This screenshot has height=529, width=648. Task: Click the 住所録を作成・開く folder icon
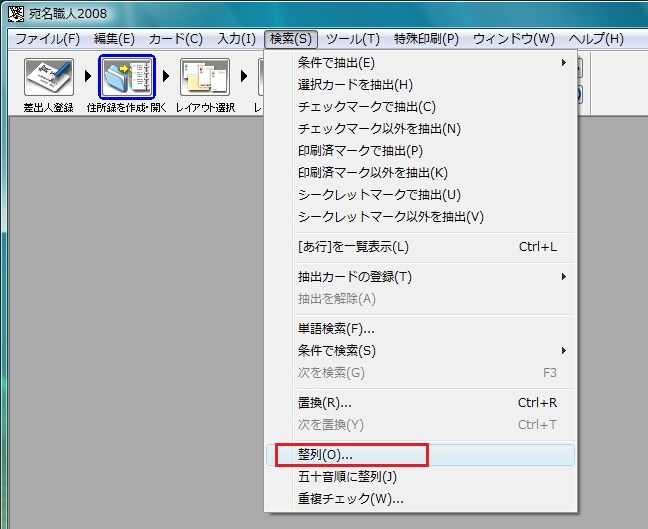tap(127, 77)
